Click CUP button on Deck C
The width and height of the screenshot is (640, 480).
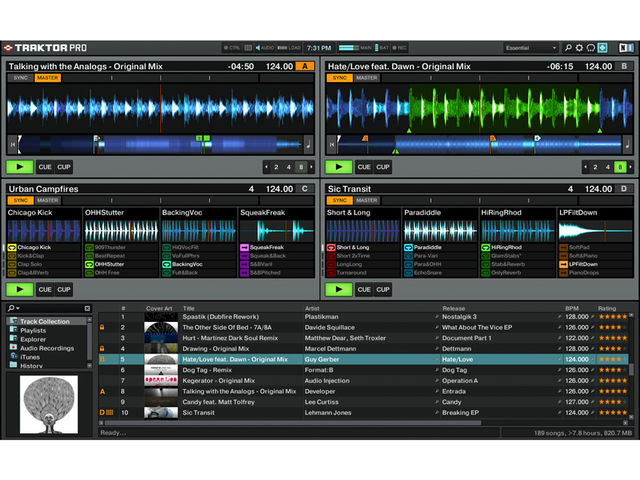click(x=64, y=289)
